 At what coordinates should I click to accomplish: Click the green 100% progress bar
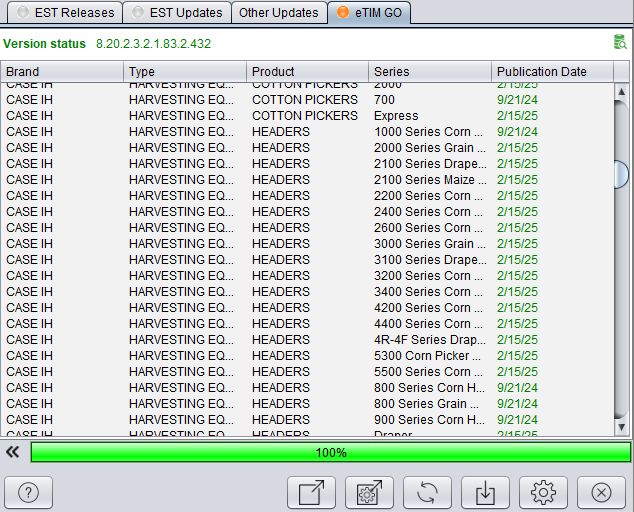tap(331, 452)
